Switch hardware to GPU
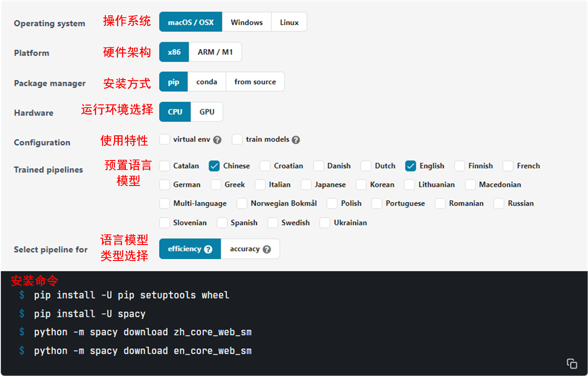This screenshot has width=588, height=376. (207, 112)
